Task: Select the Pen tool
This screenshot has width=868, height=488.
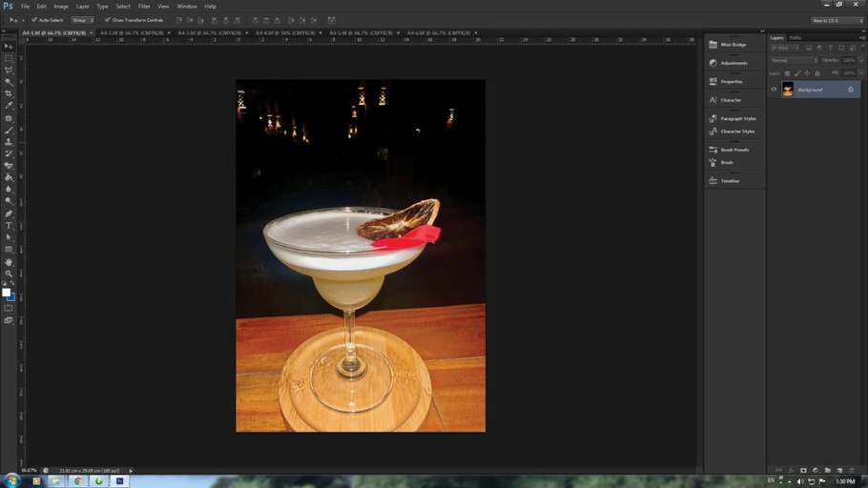Action: coord(9,213)
